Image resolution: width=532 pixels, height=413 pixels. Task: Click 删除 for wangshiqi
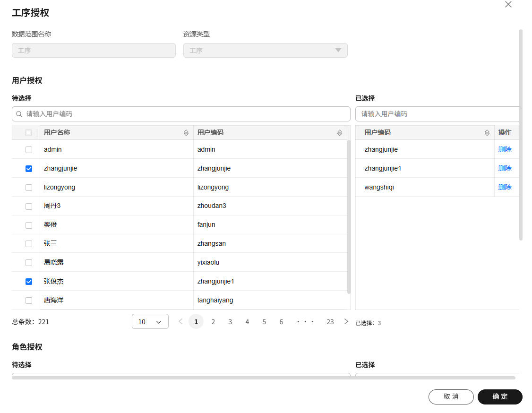point(505,187)
